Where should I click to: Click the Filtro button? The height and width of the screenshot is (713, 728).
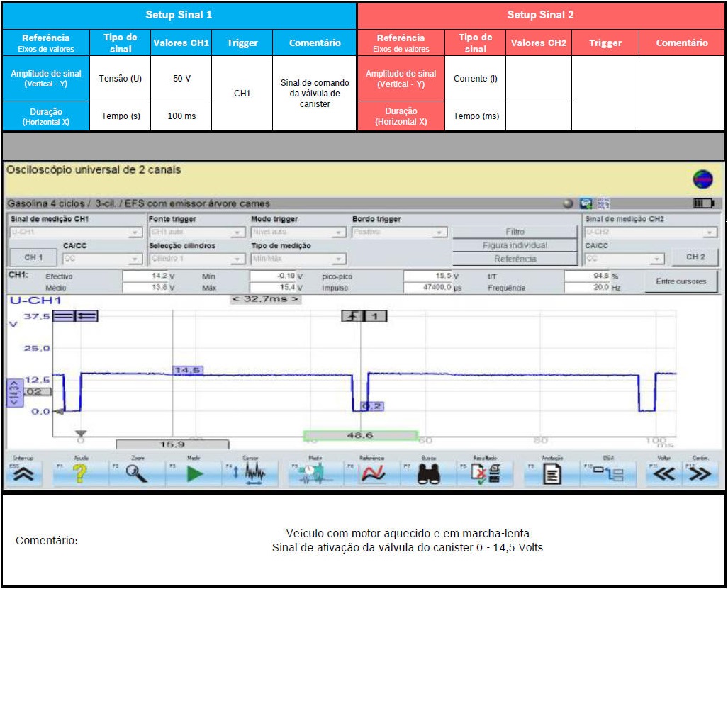[x=515, y=232]
